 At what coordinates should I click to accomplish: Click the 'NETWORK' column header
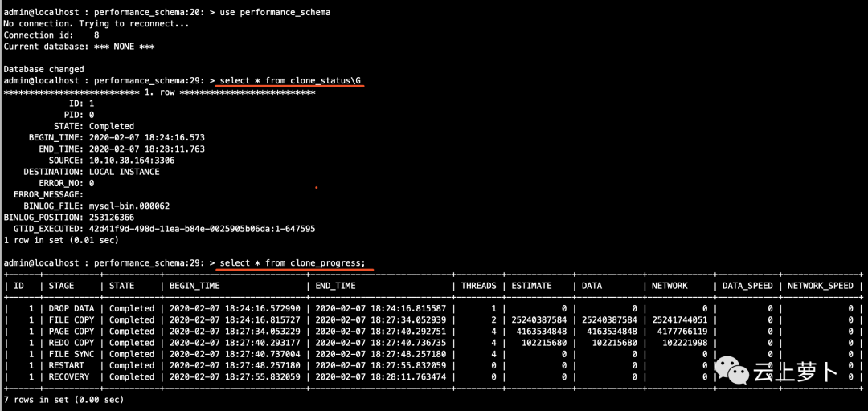point(669,286)
